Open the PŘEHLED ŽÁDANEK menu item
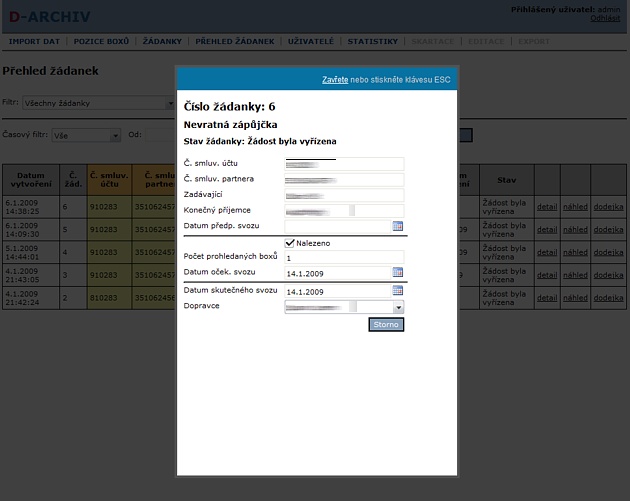This screenshot has height=501, width=630. (x=235, y=41)
